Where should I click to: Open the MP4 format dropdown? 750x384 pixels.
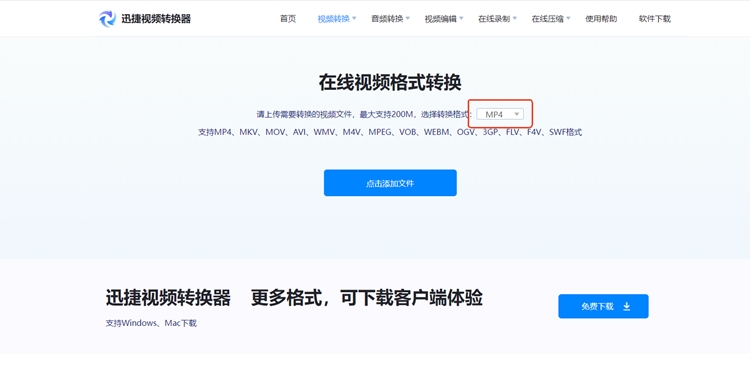pyautogui.click(x=500, y=114)
